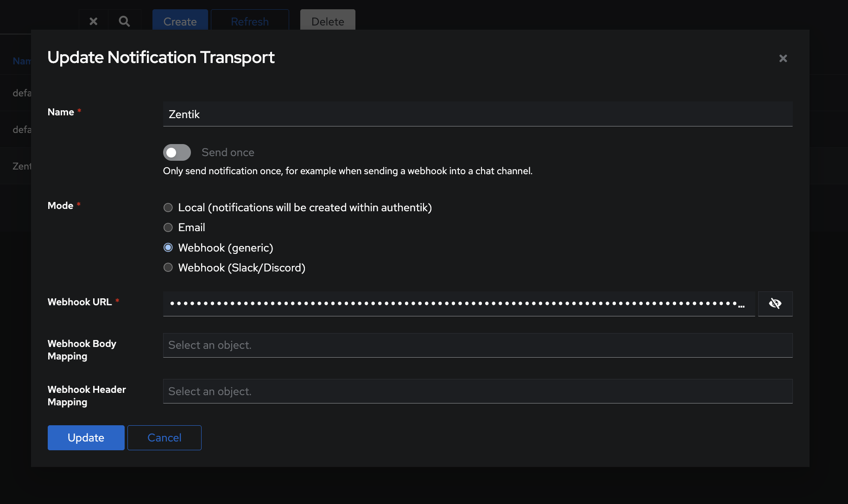The height and width of the screenshot is (504, 848).
Task: Click the search magnifier icon
Action: (x=124, y=21)
